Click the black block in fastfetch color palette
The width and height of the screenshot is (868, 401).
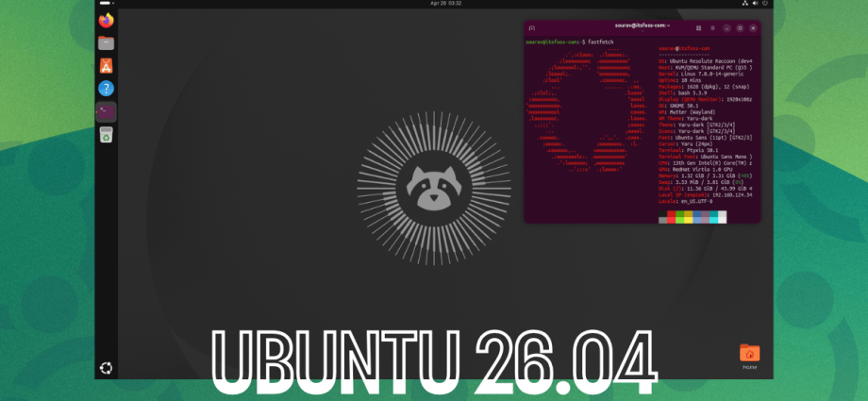[662, 214]
